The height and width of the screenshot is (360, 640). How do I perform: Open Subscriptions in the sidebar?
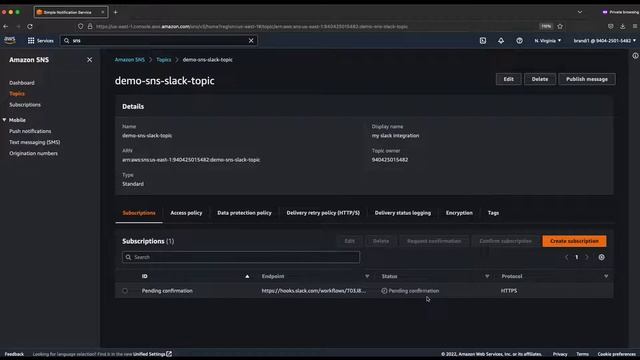[25, 105]
